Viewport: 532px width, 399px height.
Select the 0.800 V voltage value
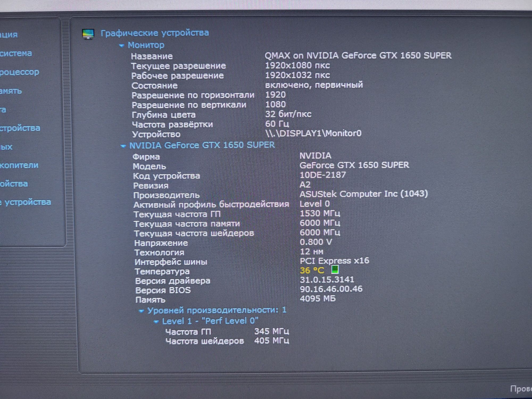coord(316,242)
